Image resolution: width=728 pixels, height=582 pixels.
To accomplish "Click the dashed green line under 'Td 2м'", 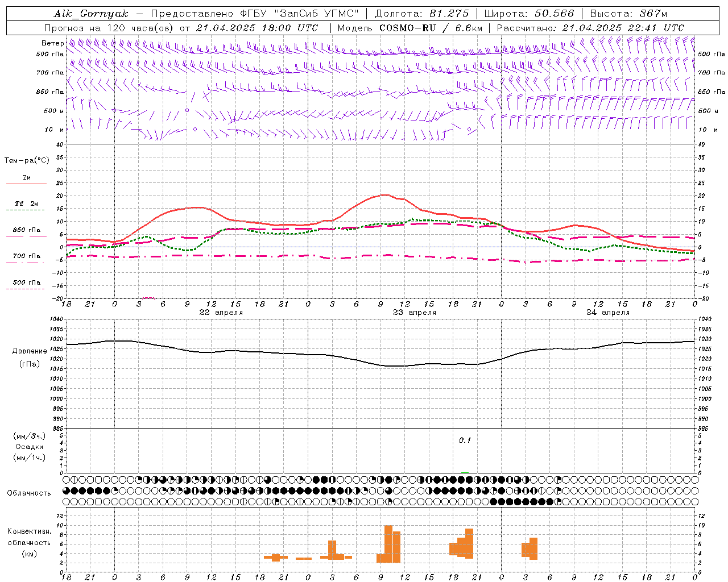I will 25,210.
